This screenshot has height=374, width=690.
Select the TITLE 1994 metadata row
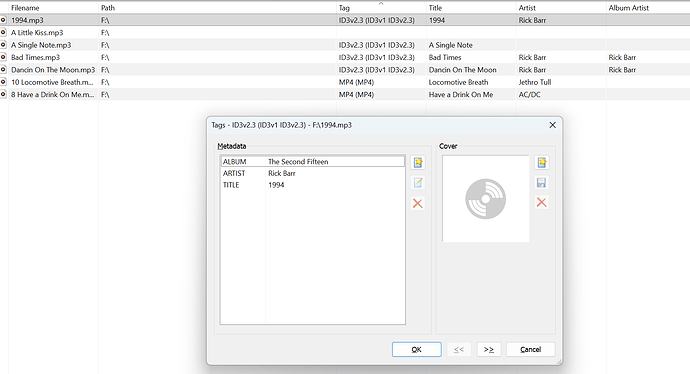(312, 185)
